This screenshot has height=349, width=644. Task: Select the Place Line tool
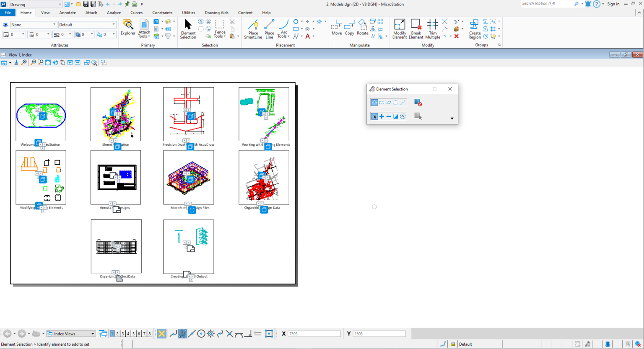(x=269, y=29)
